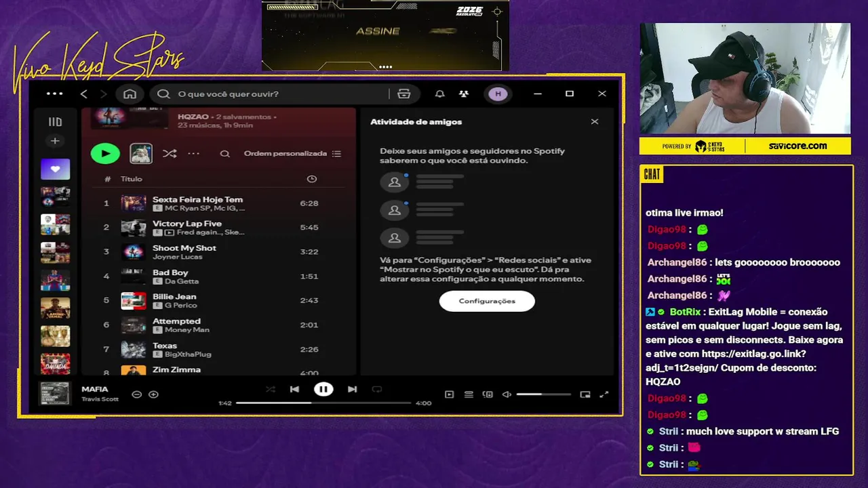Toggle the Now Playing view icon
The height and width of the screenshot is (488, 868).
click(x=449, y=394)
